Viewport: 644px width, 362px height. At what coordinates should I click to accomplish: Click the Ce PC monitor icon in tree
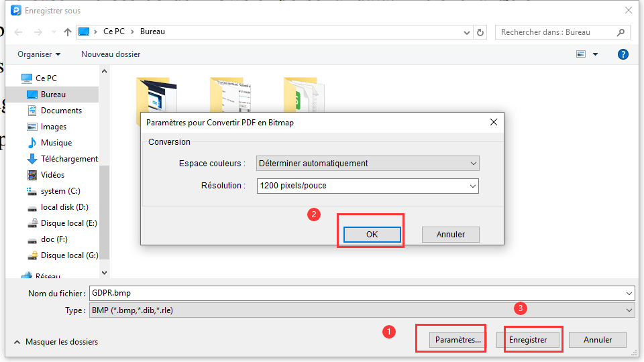27,78
